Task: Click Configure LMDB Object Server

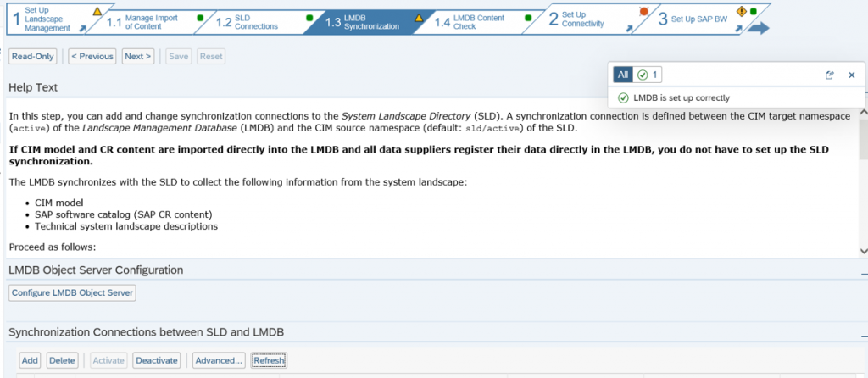Action: point(73,292)
